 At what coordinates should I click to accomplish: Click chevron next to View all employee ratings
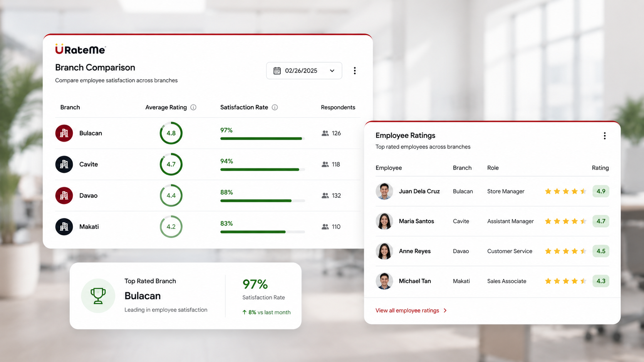pyautogui.click(x=445, y=310)
